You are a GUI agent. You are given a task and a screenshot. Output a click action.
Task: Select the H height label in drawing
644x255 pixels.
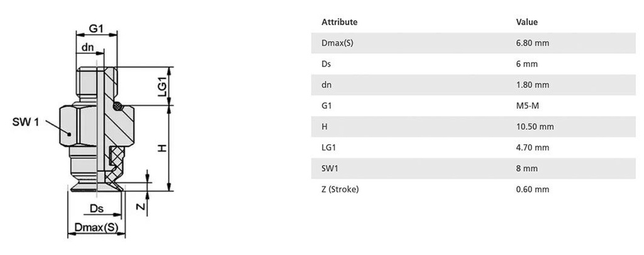pyautogui.click(x=162, y=148)
